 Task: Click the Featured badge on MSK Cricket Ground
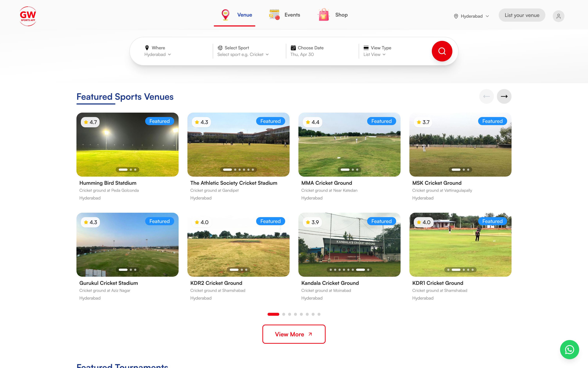pyautogui.click(x=492, y=121)
